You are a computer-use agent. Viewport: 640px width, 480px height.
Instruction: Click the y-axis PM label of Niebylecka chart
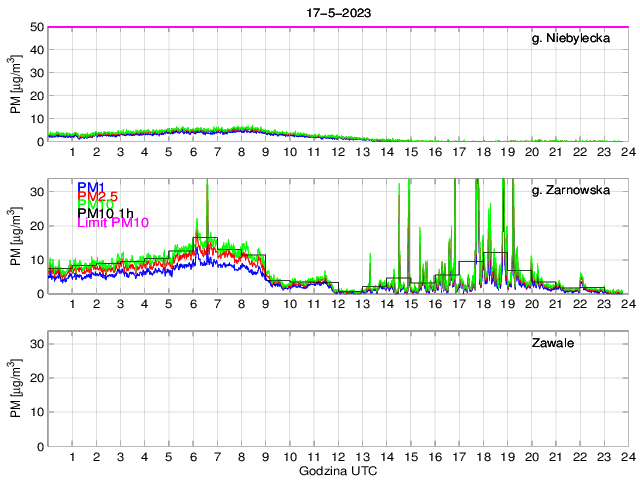point(15,83)
